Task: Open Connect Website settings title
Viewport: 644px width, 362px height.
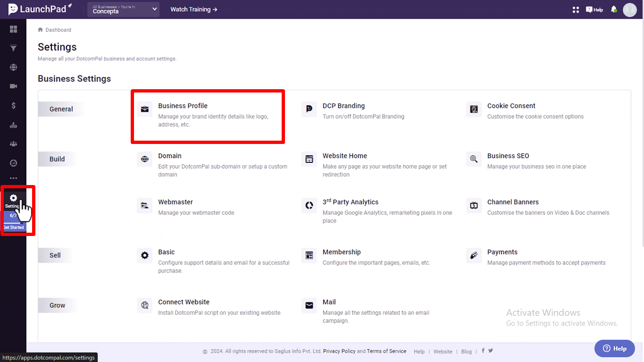Action: 184,302
